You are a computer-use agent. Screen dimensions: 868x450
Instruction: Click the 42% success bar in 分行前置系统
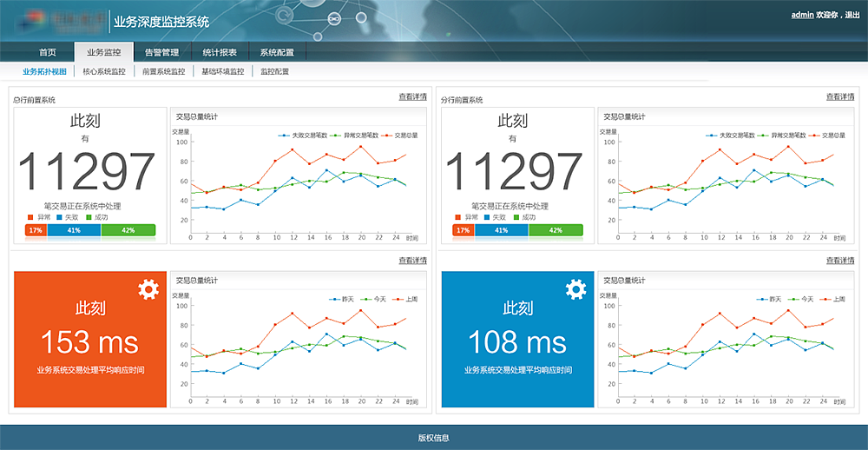tap(556, 230)
